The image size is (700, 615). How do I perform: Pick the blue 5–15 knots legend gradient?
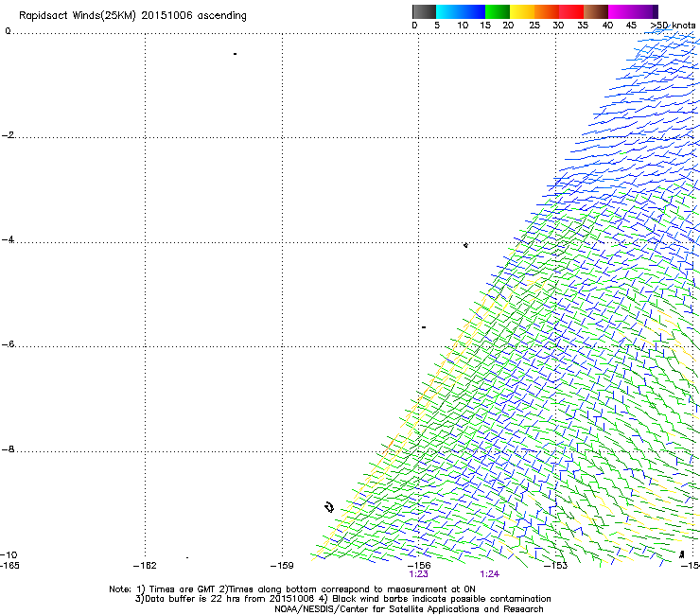[461, 11]
